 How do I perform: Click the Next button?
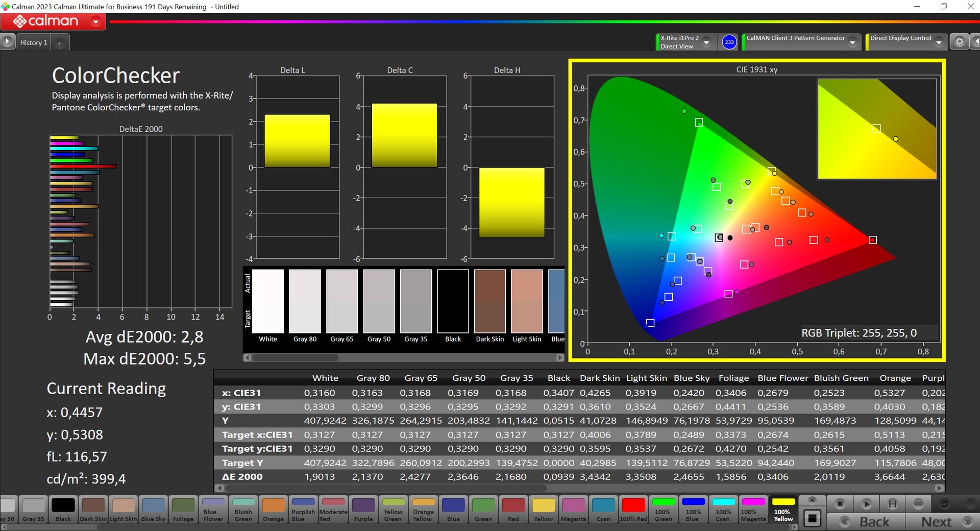tap(944, 522)
